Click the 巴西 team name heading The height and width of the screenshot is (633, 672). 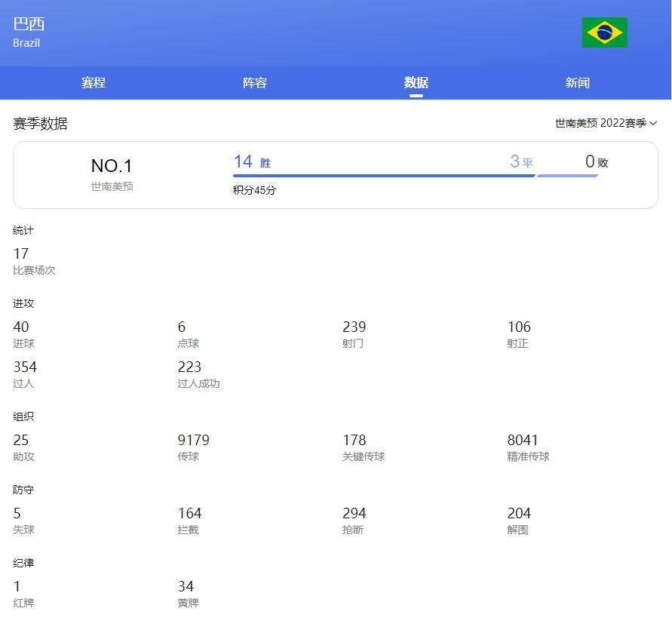[x=29, y=23]
